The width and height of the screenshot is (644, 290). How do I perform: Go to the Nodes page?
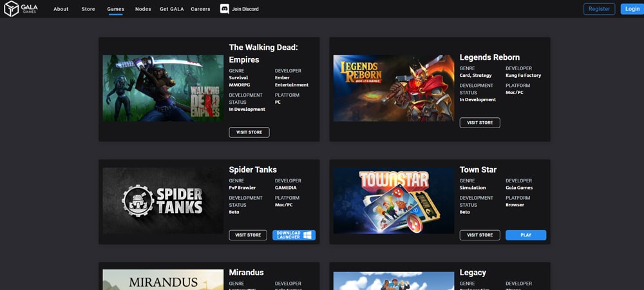pos(143,9)
